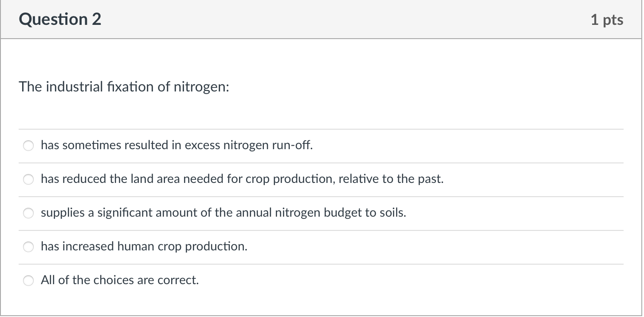Click the first answer row
The height and width of the screenshot is (317, 644).
(x=322, y=145)
